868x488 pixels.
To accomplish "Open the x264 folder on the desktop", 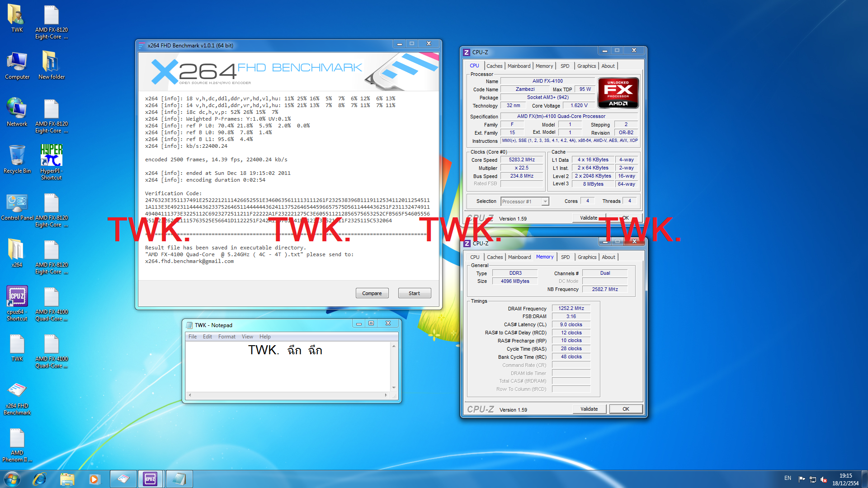I will tap(17, 250).
